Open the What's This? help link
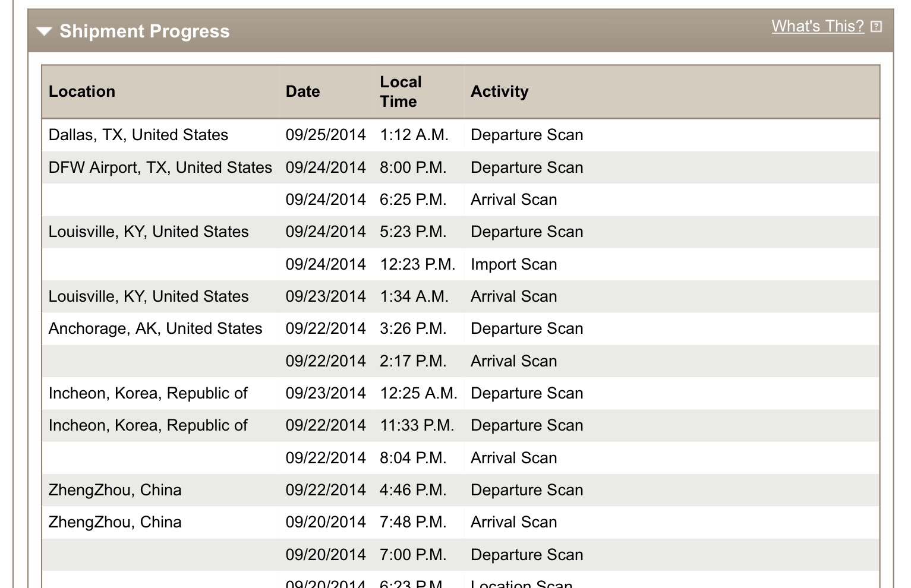This screenshot has height=588, width=911. coord(818,26)
